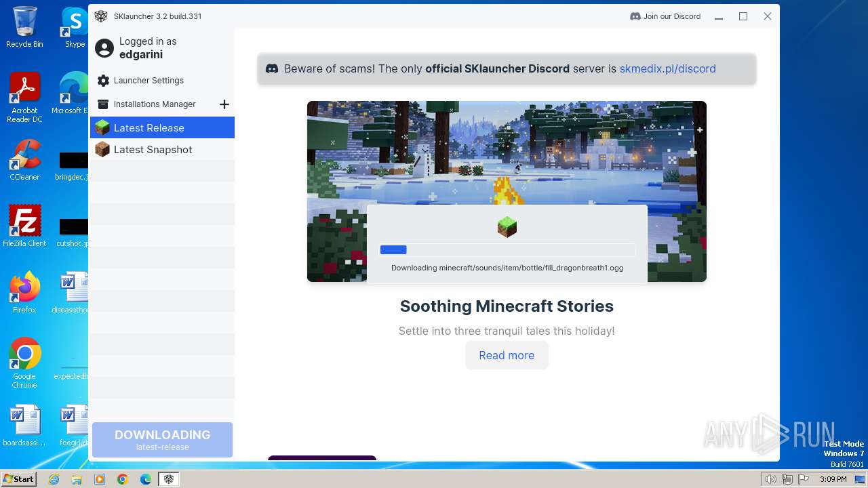This screenshot has width=868, height=488.
Task: Open Firefox desktop shortcut
Action: (24, 292)
